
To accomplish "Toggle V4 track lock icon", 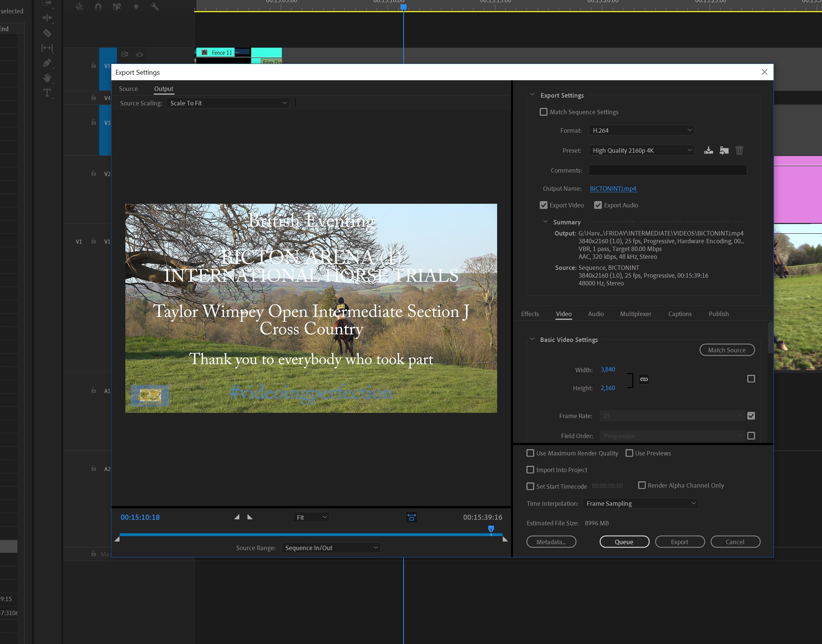I will (94, 98).
